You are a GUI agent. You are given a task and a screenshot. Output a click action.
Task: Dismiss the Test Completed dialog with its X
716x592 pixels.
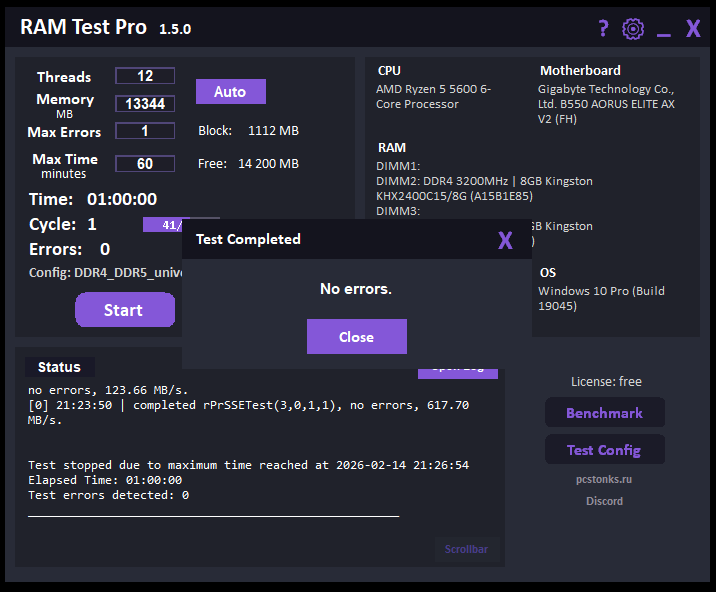505,240
